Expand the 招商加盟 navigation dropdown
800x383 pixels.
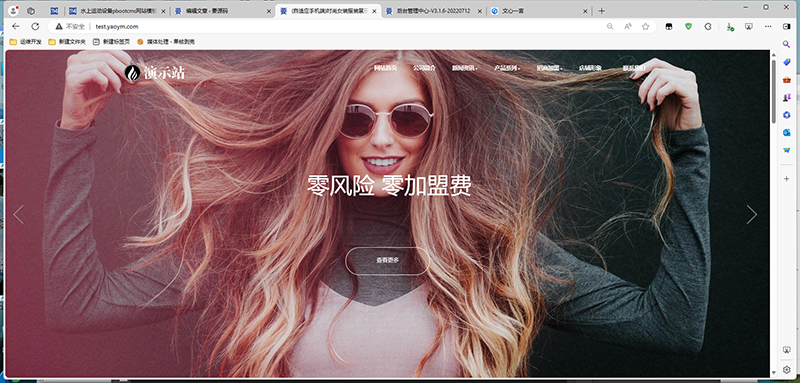point(549,68)
